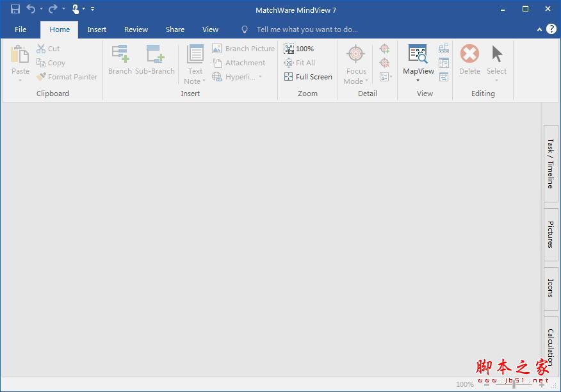
Task: Open the Share tab
Action: pos(175,29)
